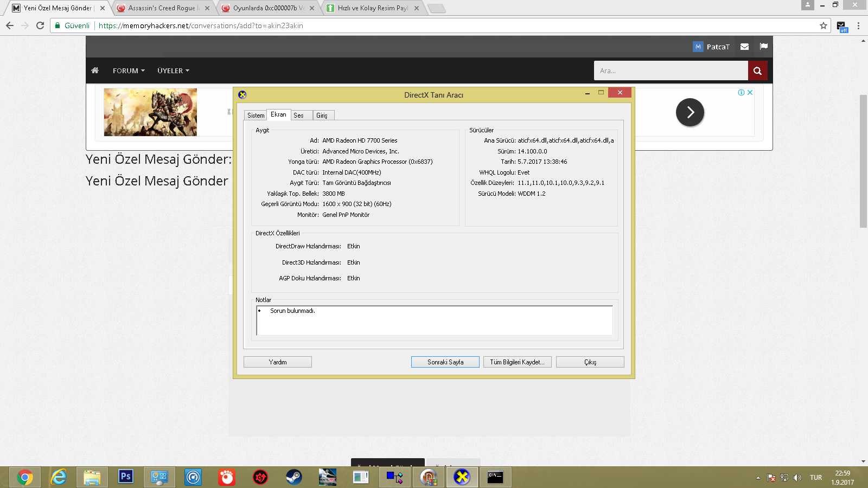This screenshot has height=488, width=868.
Task: Open the ad info icon
Action: [741, 93]
